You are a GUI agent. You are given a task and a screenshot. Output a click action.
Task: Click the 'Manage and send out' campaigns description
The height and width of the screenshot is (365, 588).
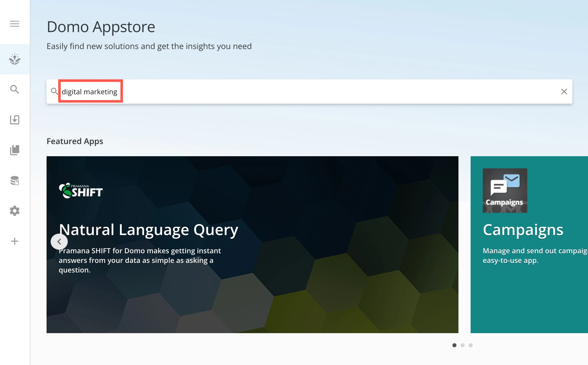pyautogui.click(x=535, y=256)
